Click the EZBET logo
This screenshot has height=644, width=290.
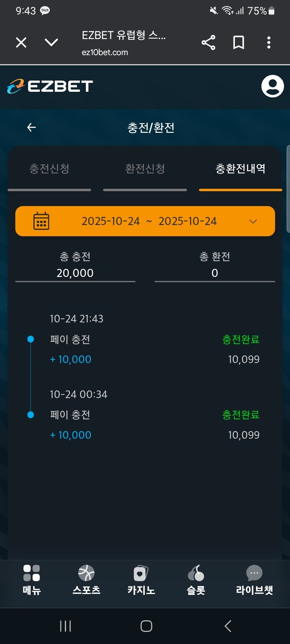(50, 86)
